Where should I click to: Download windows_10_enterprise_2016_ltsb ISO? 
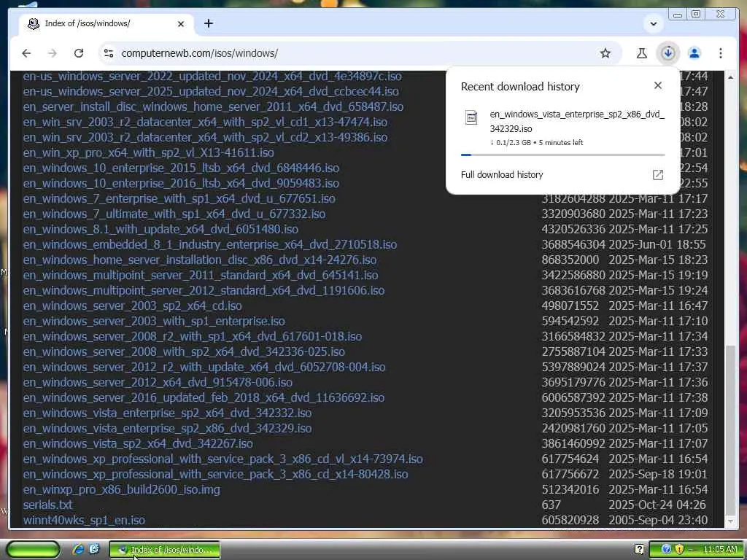tap(181, 183)
